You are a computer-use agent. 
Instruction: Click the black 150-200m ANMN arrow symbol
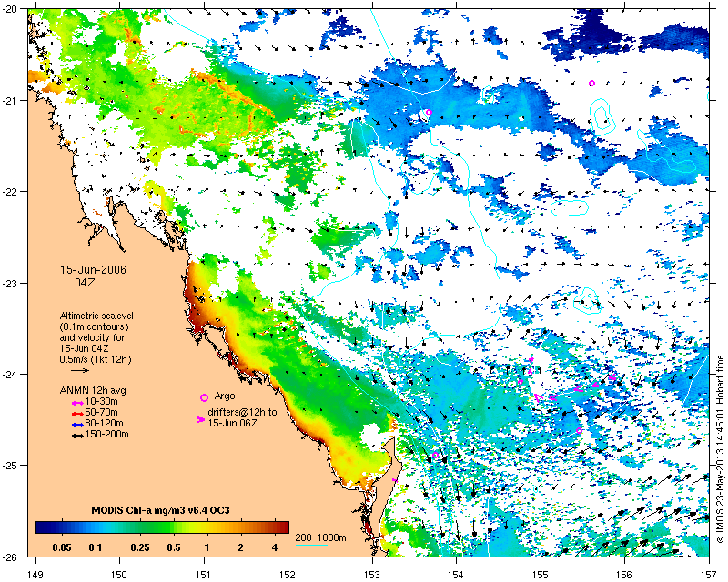(x=77, y=435)
